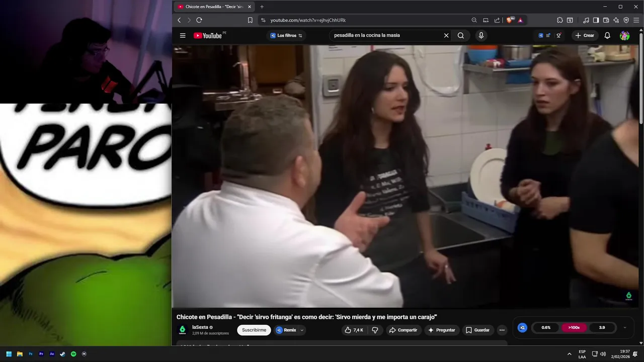
Task: Click the >100x vidIQ stat badge
Action: tap(574, 327)
